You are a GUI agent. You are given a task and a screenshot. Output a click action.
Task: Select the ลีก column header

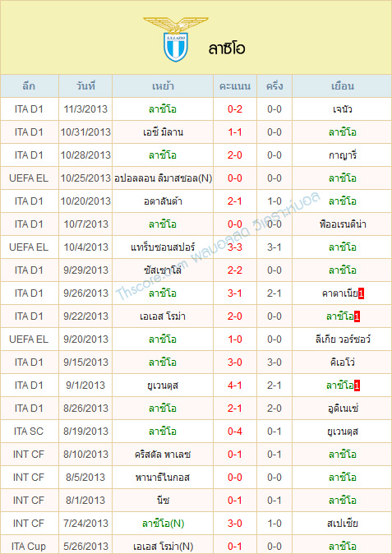29,85
